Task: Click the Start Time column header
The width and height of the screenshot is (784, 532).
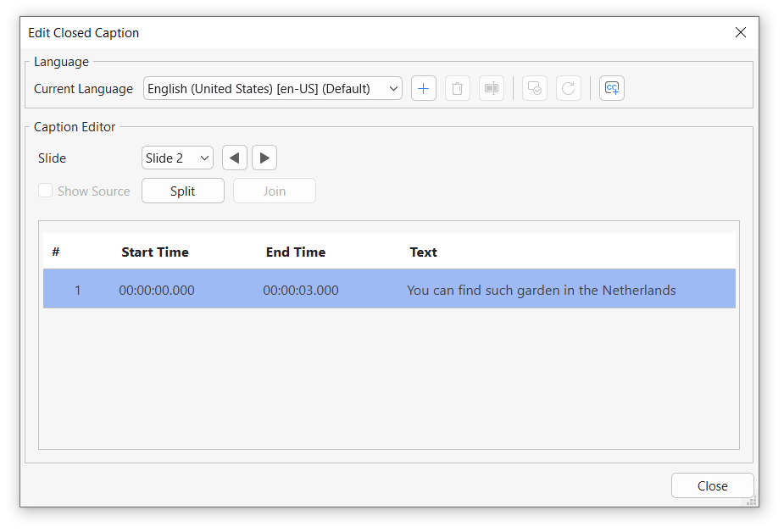Action: pos(155,252)
